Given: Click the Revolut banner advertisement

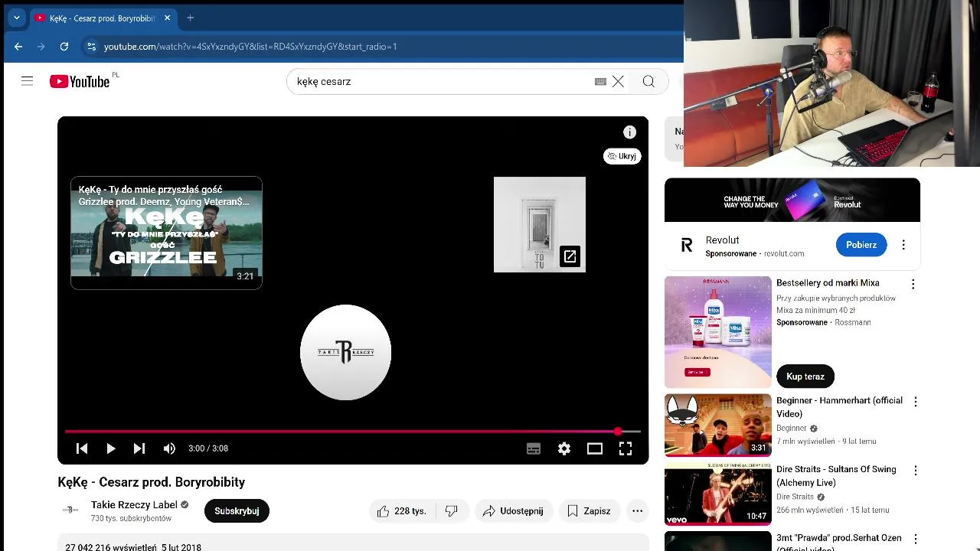Looking at the screenshot, I should pyautogui.click(x=792, y=201).
